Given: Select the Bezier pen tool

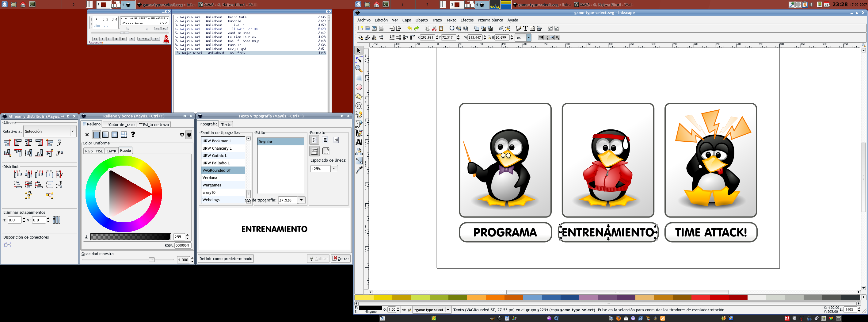Looking at the screenshot, I should [359, 124].
